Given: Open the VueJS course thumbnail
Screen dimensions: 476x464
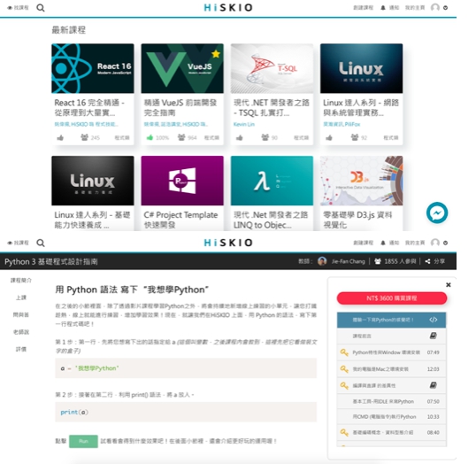Looking at the screenshot, I should pos(182,68).
